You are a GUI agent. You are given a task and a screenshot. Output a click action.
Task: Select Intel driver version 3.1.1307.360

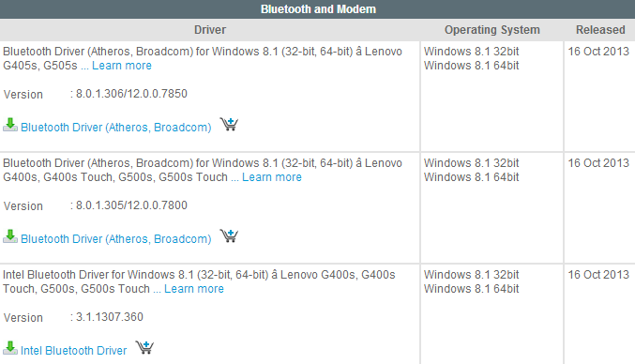coord(110,317)
